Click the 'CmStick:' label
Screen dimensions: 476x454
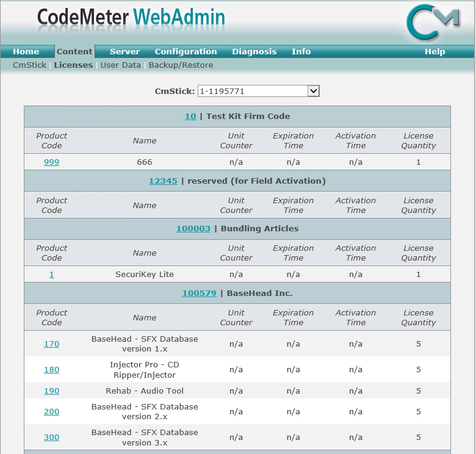coord(175,91)
